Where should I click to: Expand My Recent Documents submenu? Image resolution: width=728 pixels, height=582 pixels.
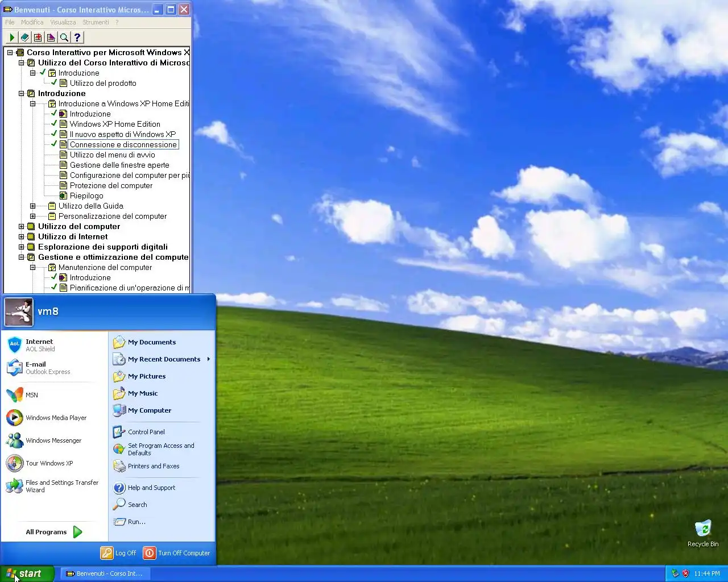click(162, 359)
